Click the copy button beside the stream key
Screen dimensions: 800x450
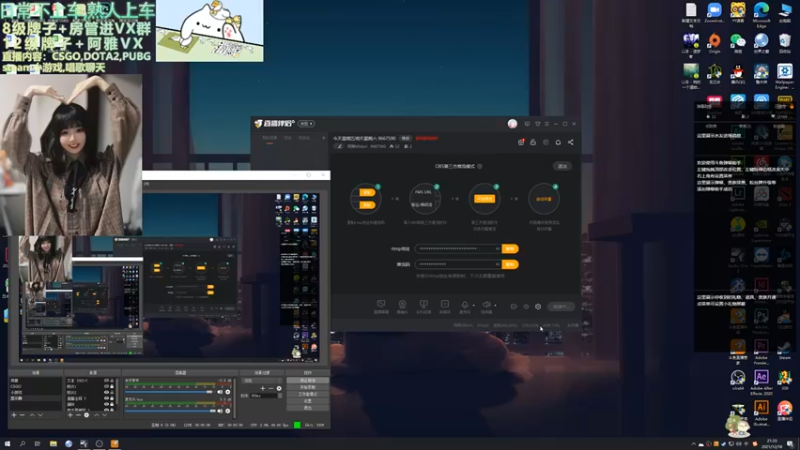coord(510,264)
